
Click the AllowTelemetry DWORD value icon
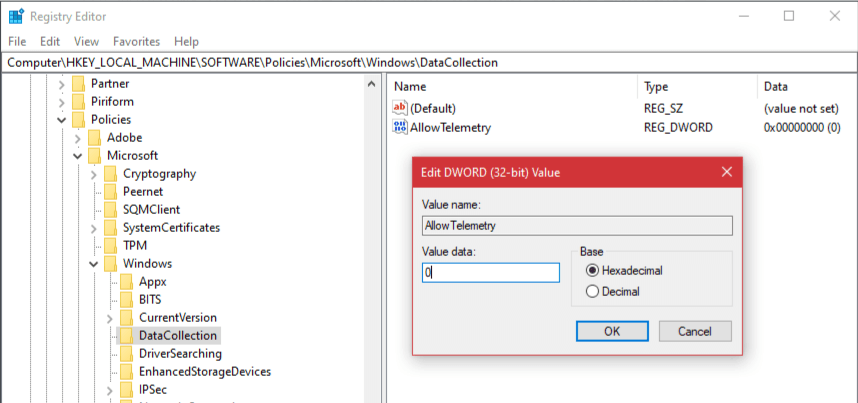point(401,128)
